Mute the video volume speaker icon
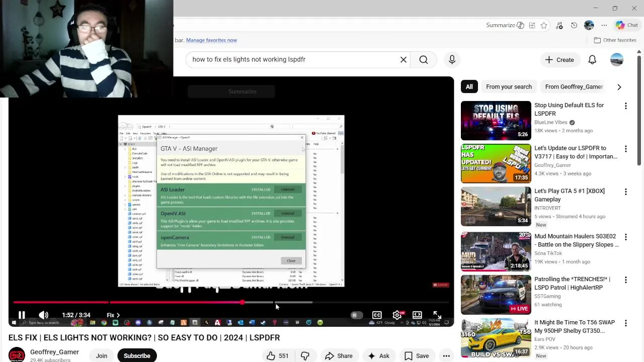Image resolution: width=644 pixels, height=362 pixels. click(44, 315)
